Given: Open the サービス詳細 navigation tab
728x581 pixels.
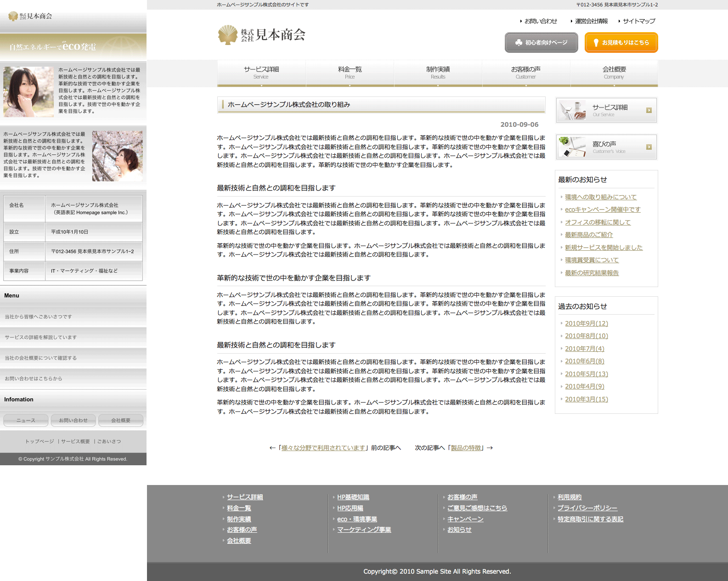Looking at the screenshot, I should point(261,73).
